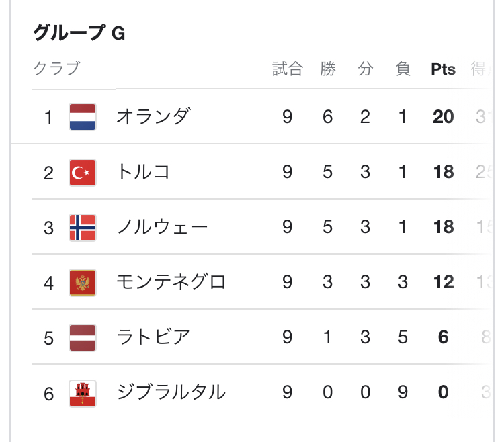Screen dimensions: 504x442
Task: Select the ノルウェー team name
Action: coord(163,227)
